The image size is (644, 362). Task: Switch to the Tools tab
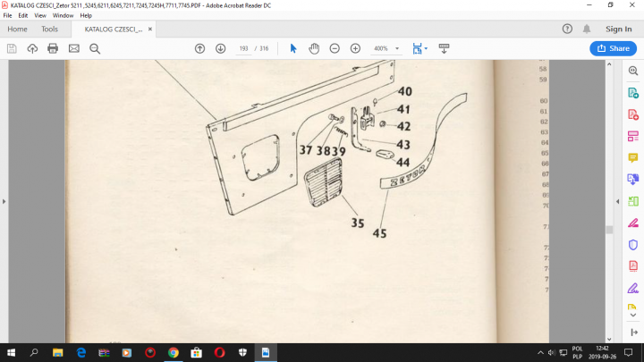[x=49, y=29]
